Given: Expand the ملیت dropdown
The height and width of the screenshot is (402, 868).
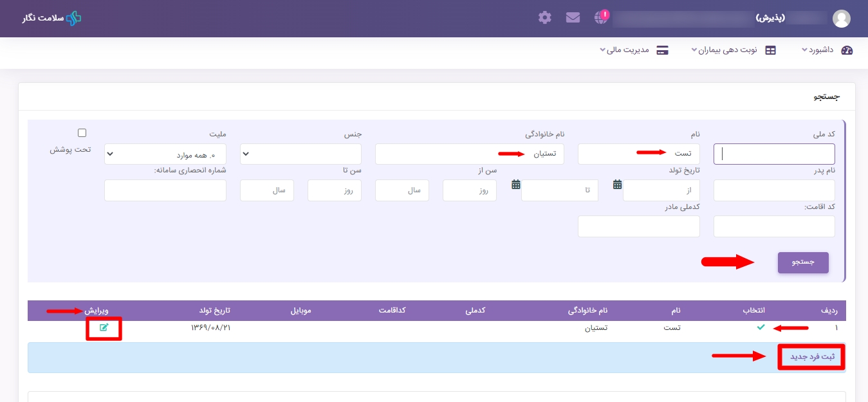Looking at the screenshot, I should click(165, 154).
